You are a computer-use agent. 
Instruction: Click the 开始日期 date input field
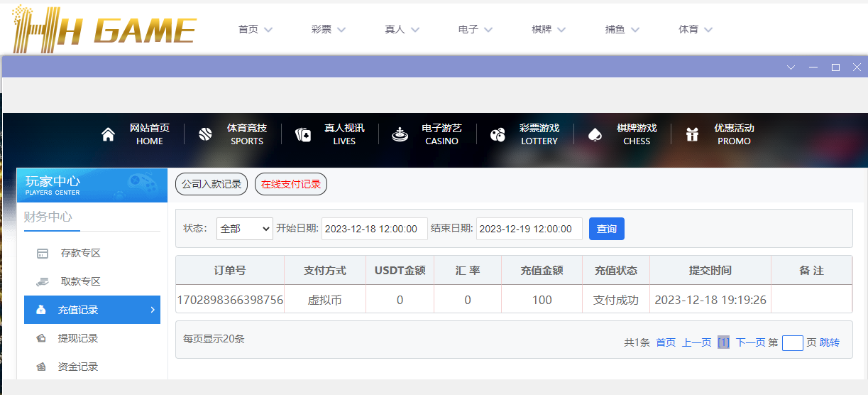pyautogui.click(x=374, y=229)
